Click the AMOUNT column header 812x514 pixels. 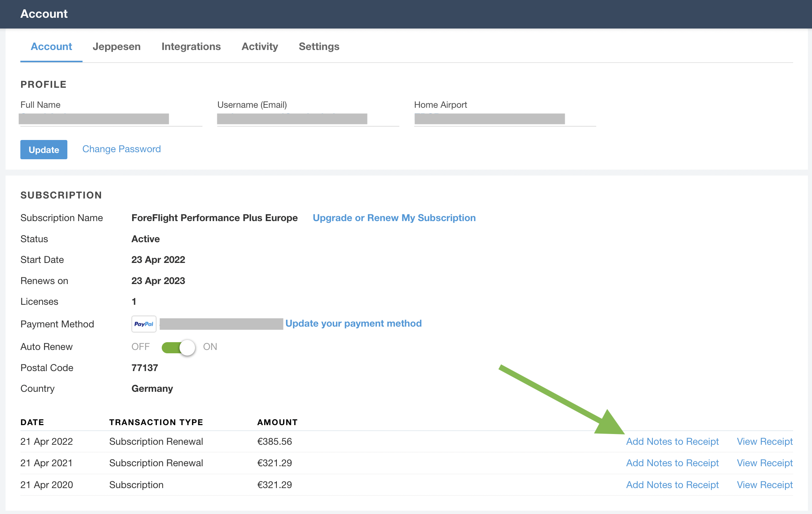click(x=278, y=422)
